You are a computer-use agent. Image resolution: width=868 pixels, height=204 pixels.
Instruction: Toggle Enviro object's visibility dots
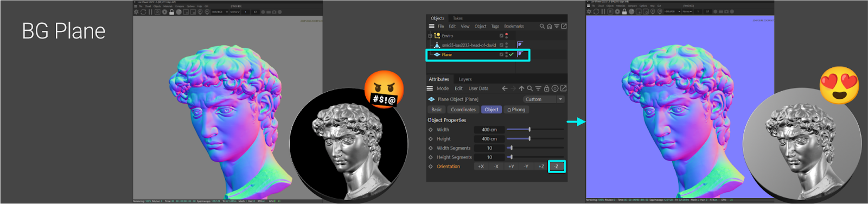(x=506, y=36)
